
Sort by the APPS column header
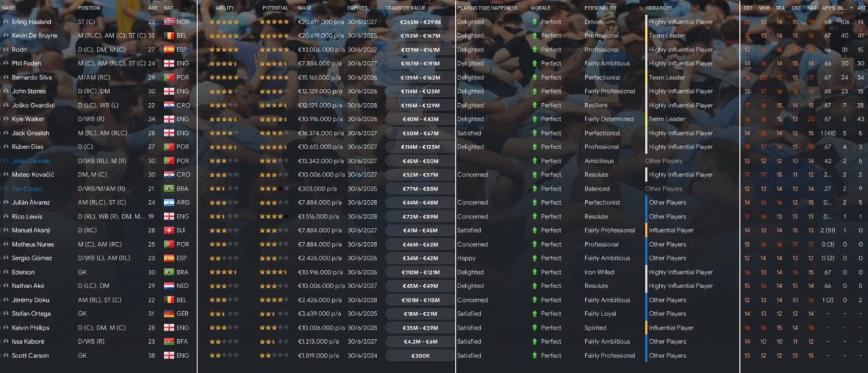828,7
